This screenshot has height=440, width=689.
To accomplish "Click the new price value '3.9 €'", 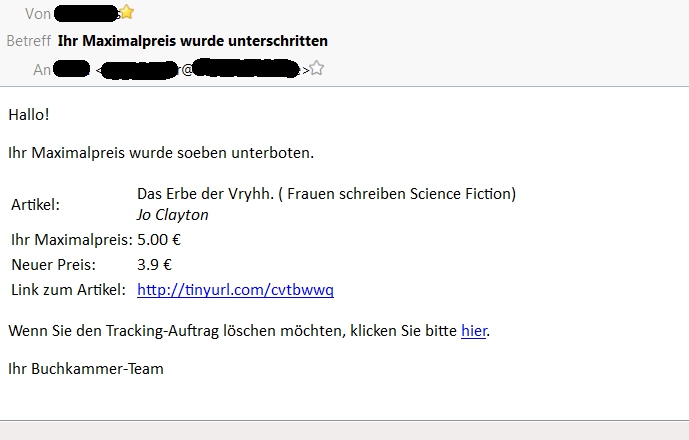I will pyautogui.click(x=154, y=265).
